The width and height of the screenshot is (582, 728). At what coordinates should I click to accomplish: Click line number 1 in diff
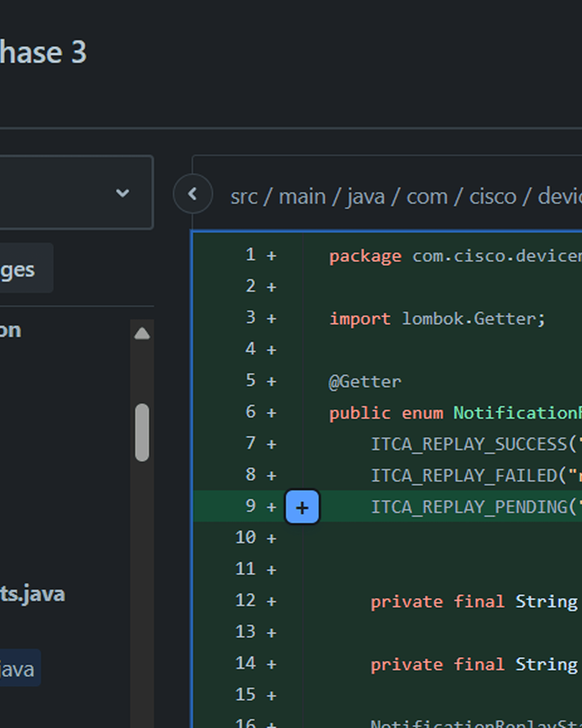pos(250,255)
